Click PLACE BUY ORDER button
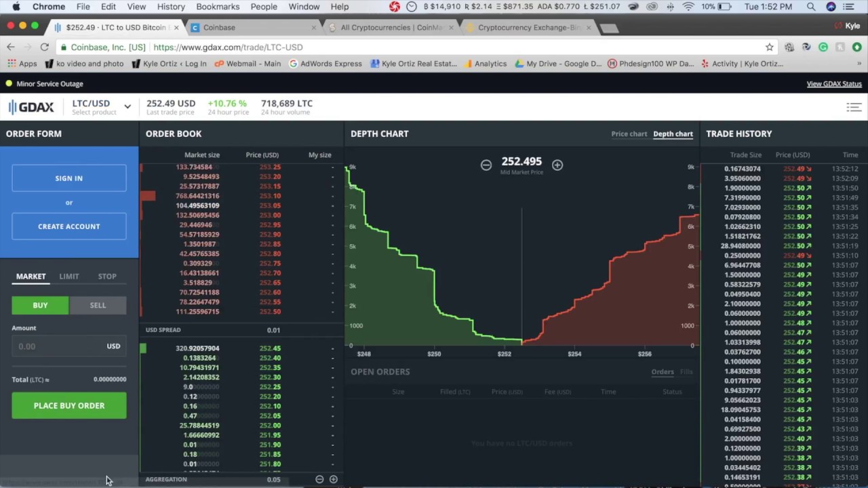 tap(69, 405)
